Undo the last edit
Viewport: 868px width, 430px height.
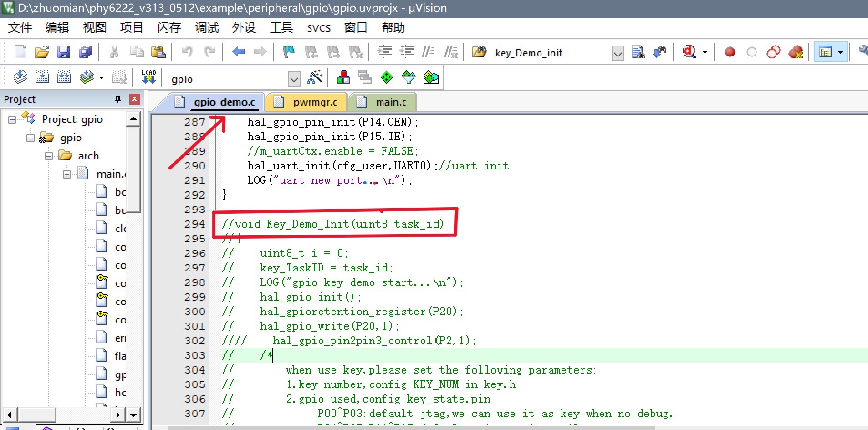pos(187,52)
